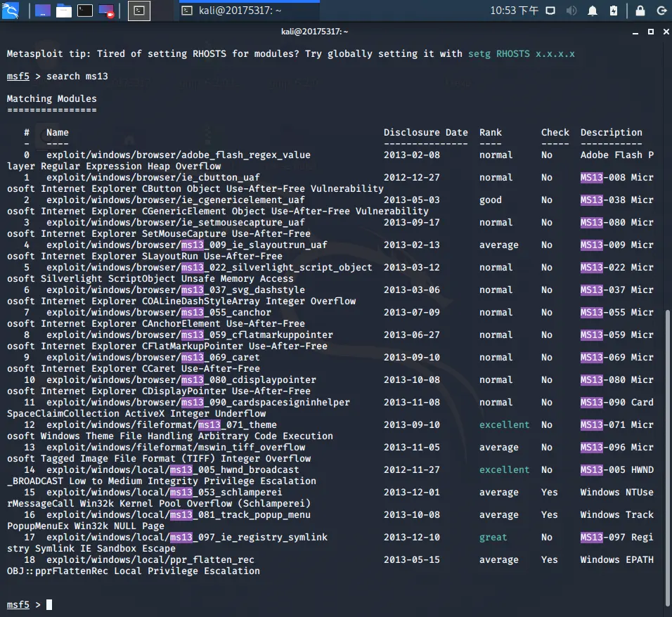Mute audio via the speaker icon
This screenshot has width=672, height=617.
point(571,11)
